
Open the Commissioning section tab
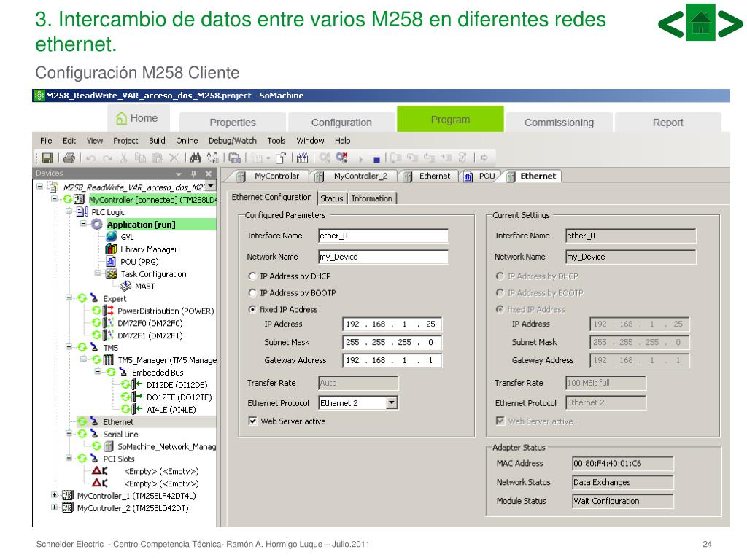[x=559, y=122]
